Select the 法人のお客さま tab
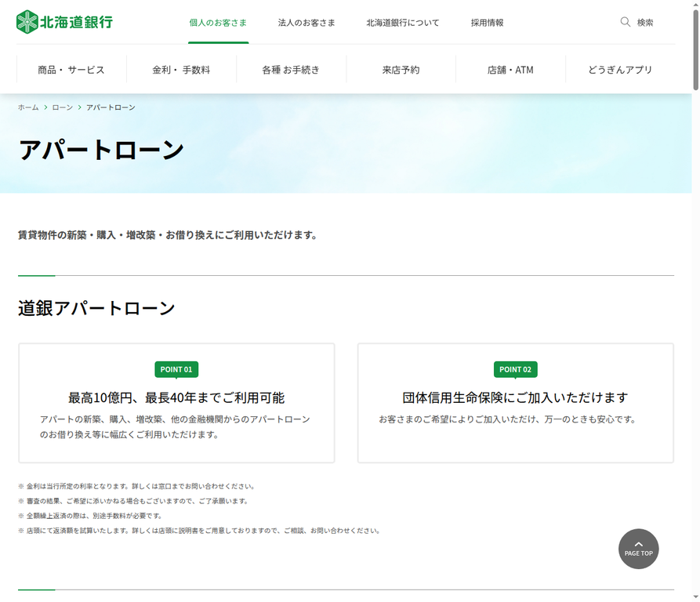Viewport: 700px width, 602px height. (x=306, y=23)
